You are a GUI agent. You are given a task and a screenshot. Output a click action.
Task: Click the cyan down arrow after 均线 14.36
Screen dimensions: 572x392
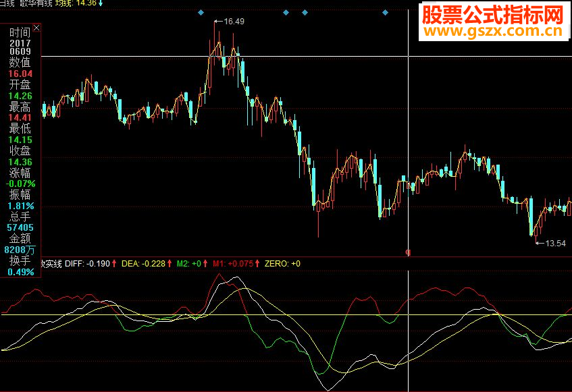point(101,3)
